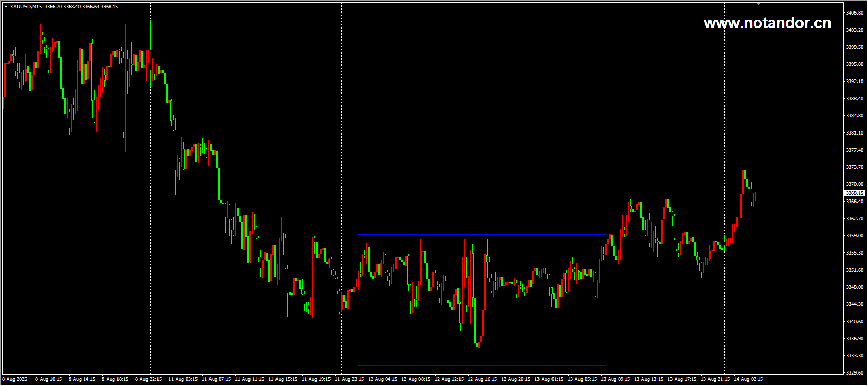Click price axis label 3403.20
This screenshot has width=868, height=386.
point(855,30)
